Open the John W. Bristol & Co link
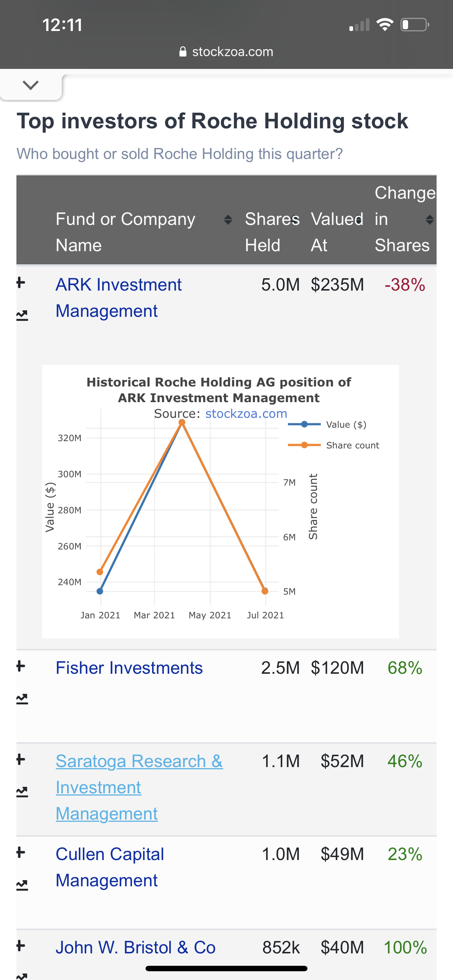The width and height of the screenshot is (453, 980). tap(136, 948)
